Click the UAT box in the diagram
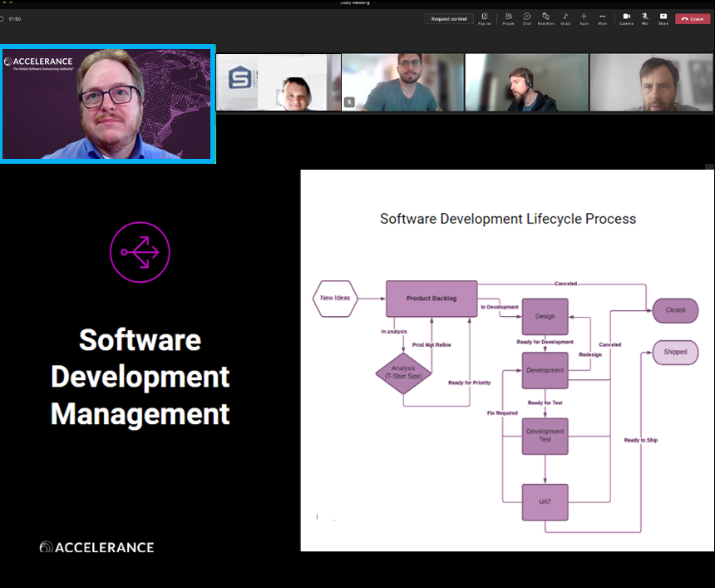Viewport: 715px width, 588px height. coord(545,502)
